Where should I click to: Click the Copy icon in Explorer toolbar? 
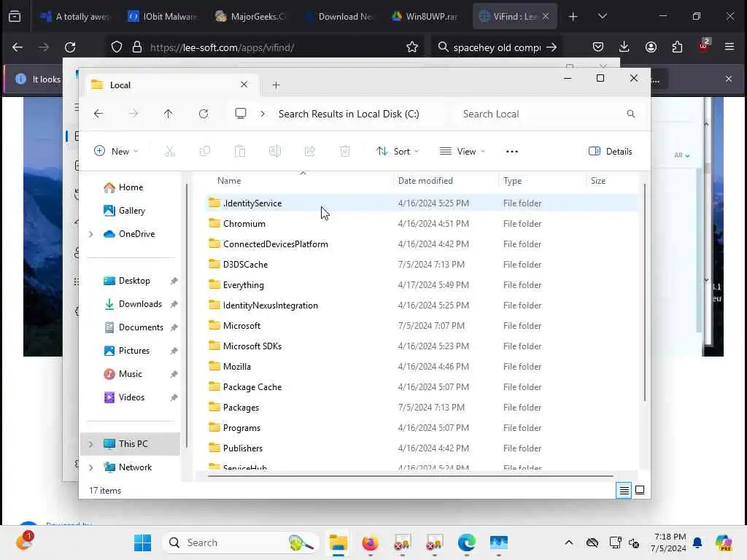pos(205,152)
